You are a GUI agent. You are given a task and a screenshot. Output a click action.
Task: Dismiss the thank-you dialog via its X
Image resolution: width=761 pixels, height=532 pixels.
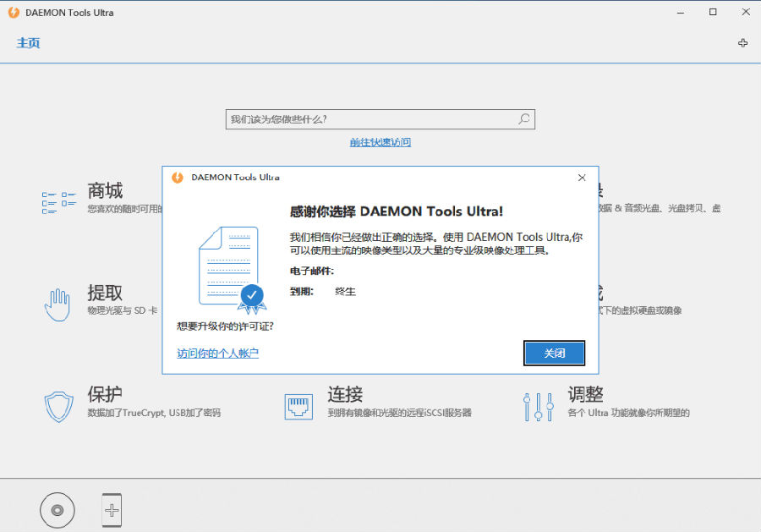coord(581,178)
